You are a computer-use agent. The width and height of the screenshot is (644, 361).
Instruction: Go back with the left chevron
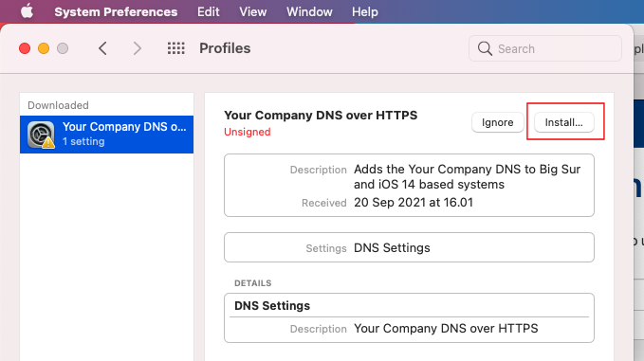102,48
